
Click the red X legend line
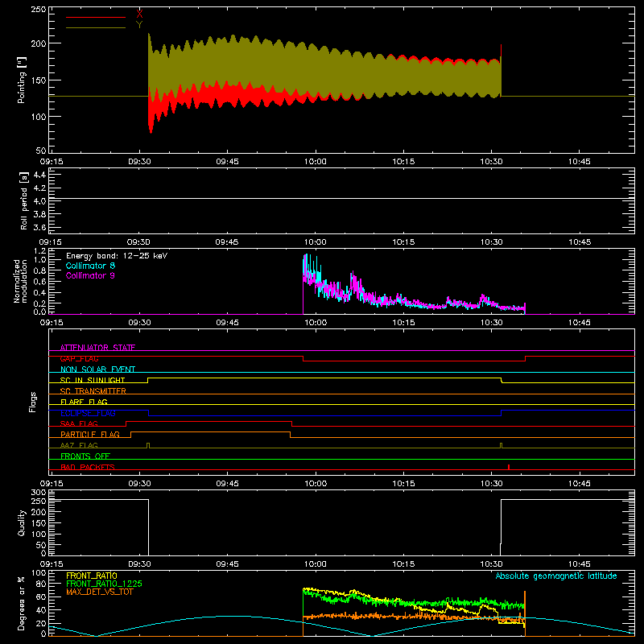[x=96, y=17]
